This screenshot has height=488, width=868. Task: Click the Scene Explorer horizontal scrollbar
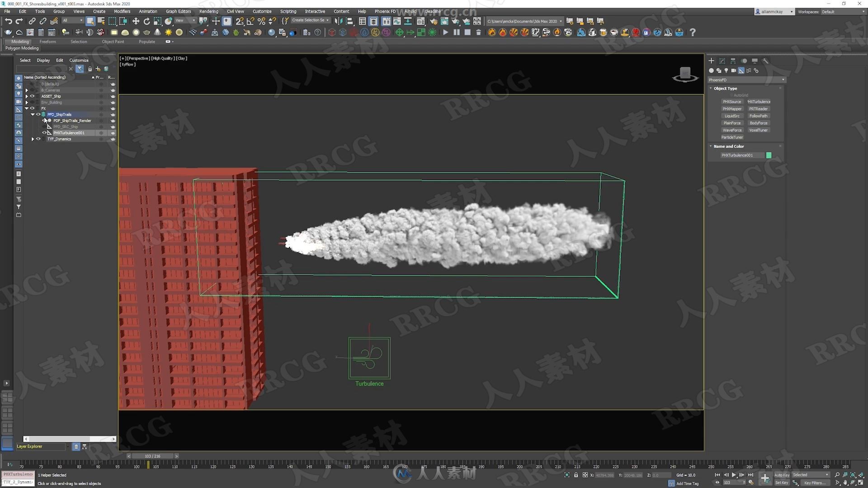pyautogui.click(x=70, y=439)
